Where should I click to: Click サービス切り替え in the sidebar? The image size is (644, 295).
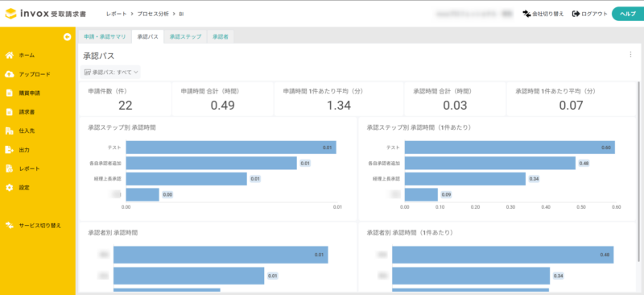[x=39, y=225]
